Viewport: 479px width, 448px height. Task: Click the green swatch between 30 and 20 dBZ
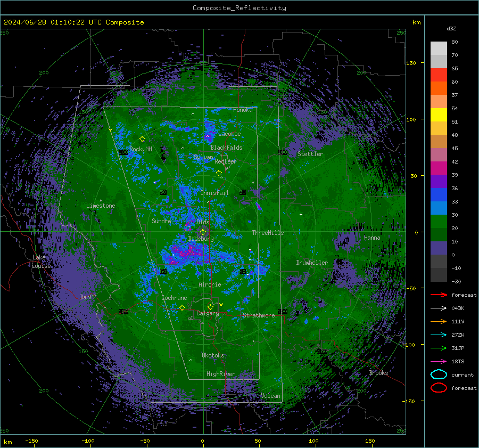coord(439,222)
